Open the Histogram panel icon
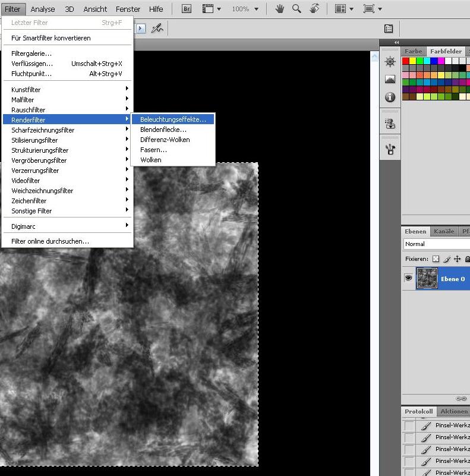The height and width of the screenshot is (476, 470). (390, 79)
